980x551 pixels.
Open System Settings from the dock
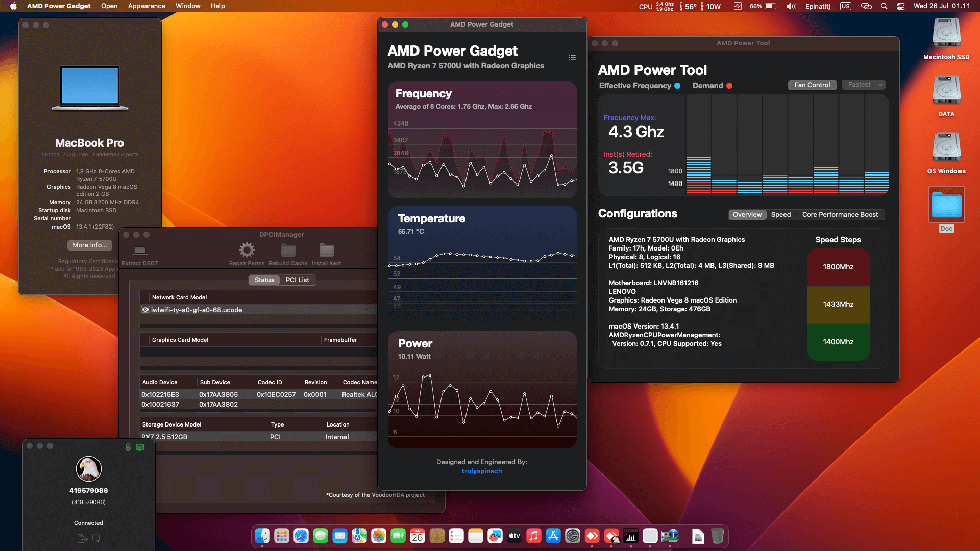pos(573,536)
